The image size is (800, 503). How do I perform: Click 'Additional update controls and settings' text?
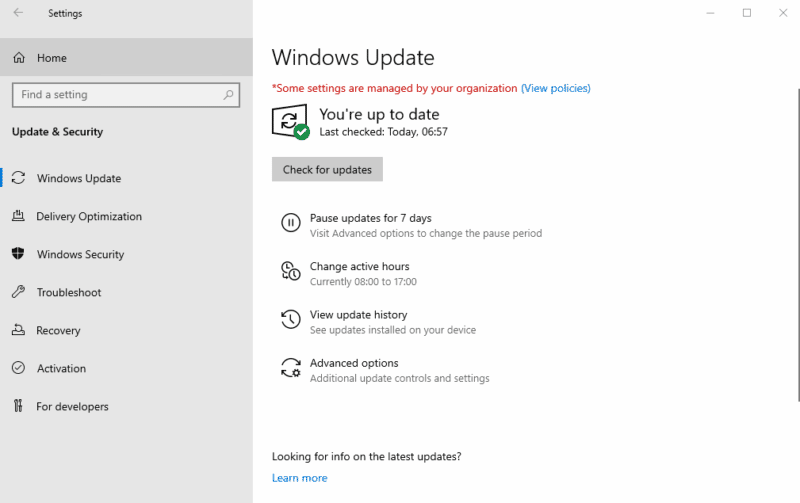399,379
